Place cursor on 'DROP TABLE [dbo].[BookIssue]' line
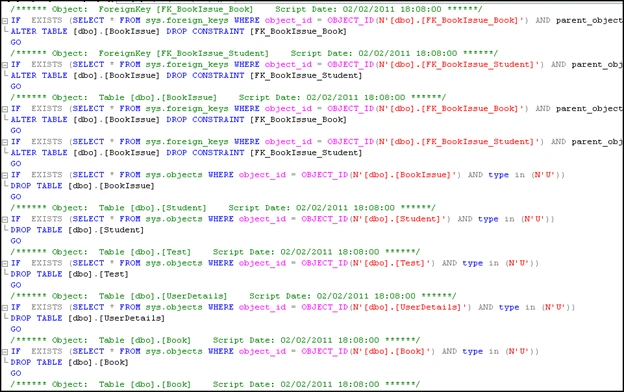 [x=82, y=186]
